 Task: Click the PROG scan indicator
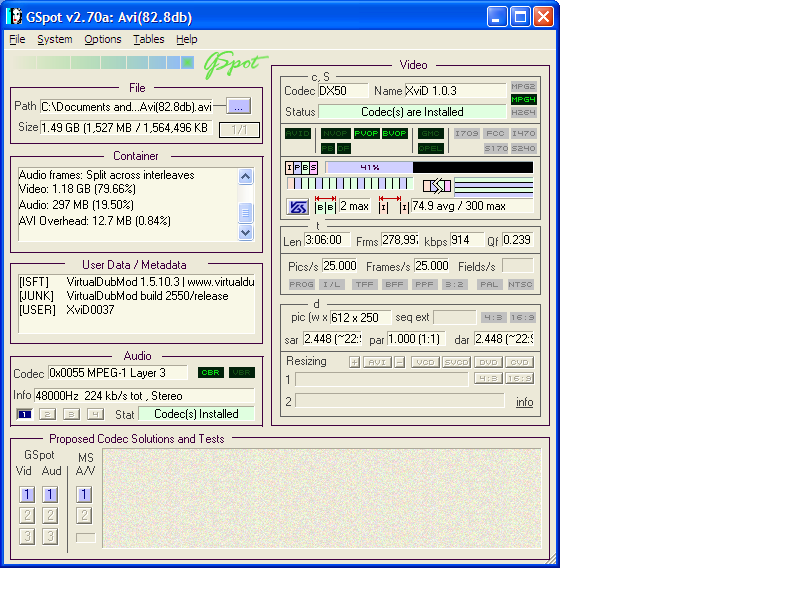pos(302,285)
